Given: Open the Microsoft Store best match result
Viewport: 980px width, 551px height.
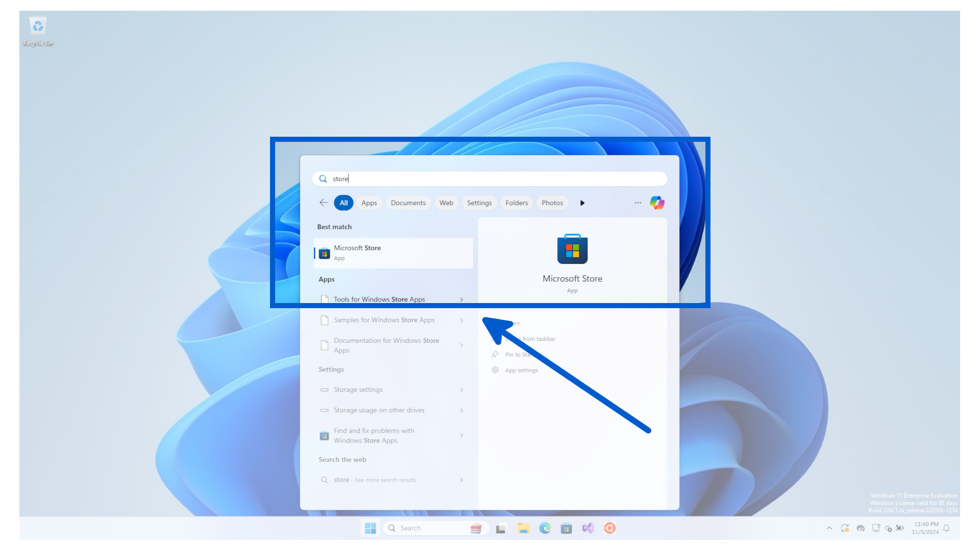Looking at the screenshot, I should click(x=393, y=253).
